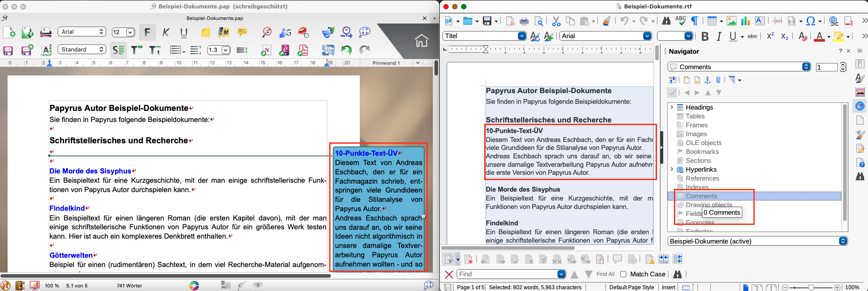
Task: Click the yellow sticky note icon
Action: [x=205, y=32]
